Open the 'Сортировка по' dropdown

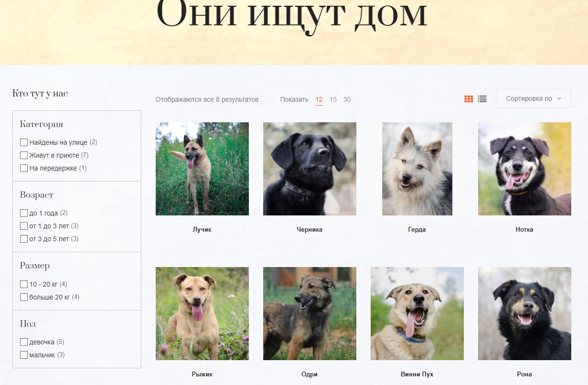point(533,98)
